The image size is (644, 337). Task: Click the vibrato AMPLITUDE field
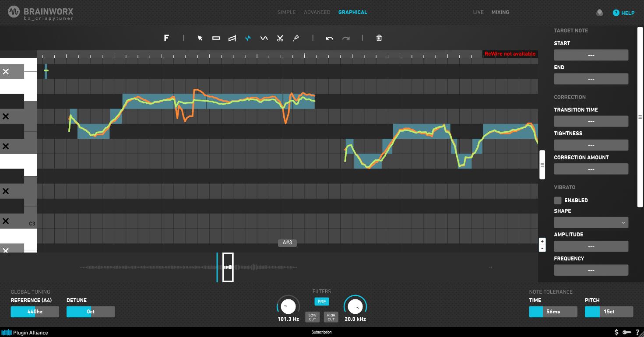pyautogui.click(x=591, y=246)
